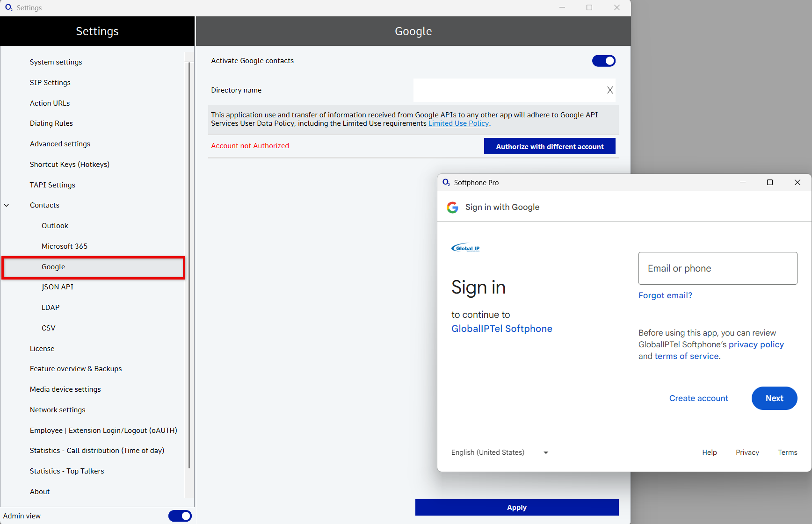
Task: Open the Limited Use Policy link
Action: pyautogui.click(x=458, y=123)
